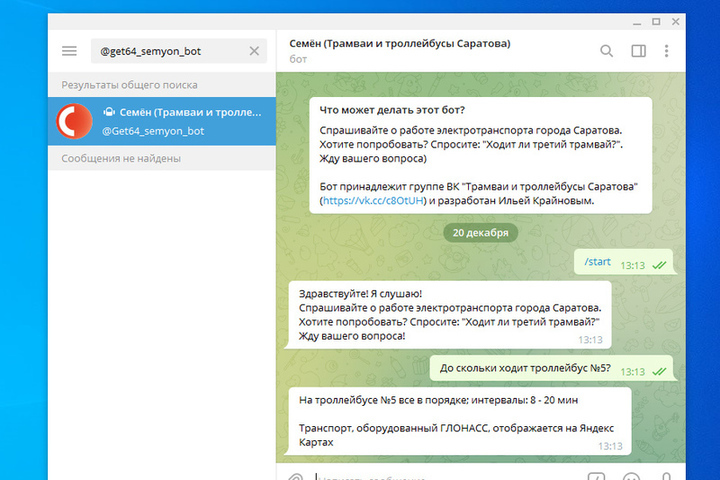Open chat header Семён (Трамваи и троллейбусы Саратова)

(x=399, y=44)
